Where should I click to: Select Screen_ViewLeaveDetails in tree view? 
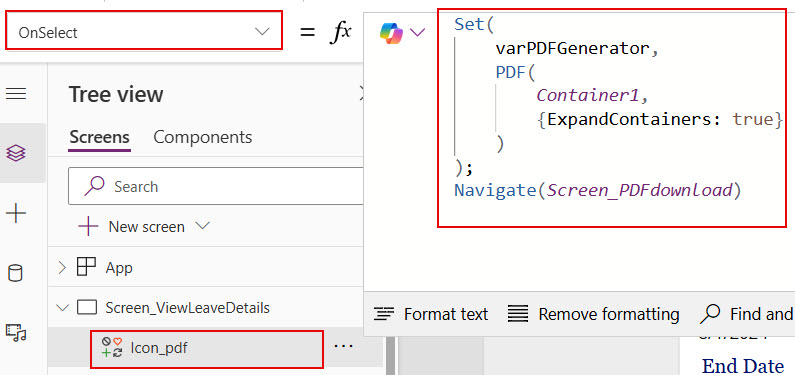tap(188, 308)
